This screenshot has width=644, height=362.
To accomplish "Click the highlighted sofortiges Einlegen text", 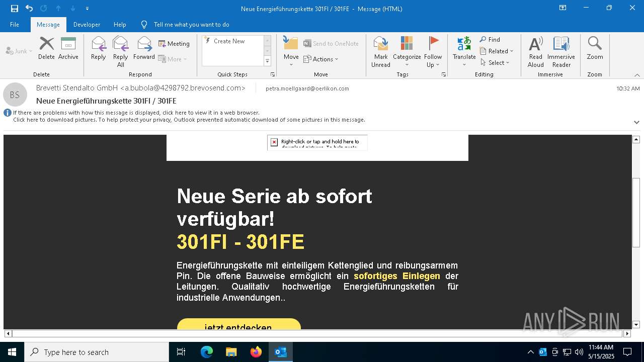I will (x=397, y=276).
